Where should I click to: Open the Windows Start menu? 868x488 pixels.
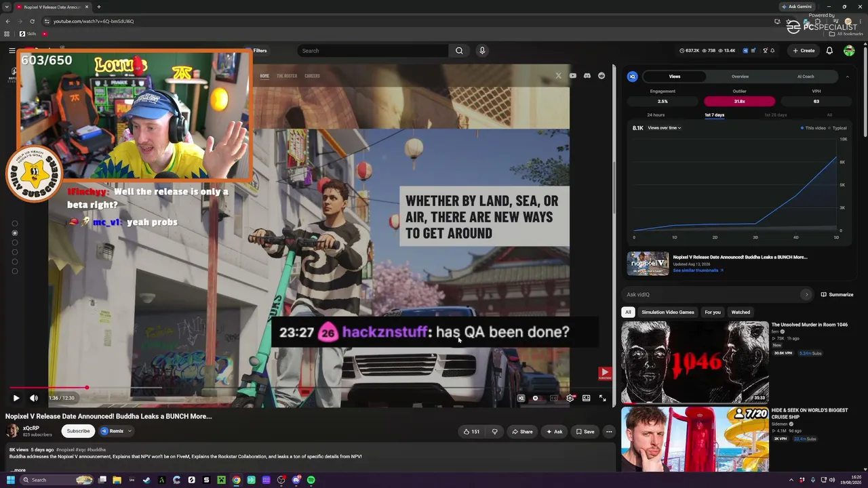click(10, 480)
